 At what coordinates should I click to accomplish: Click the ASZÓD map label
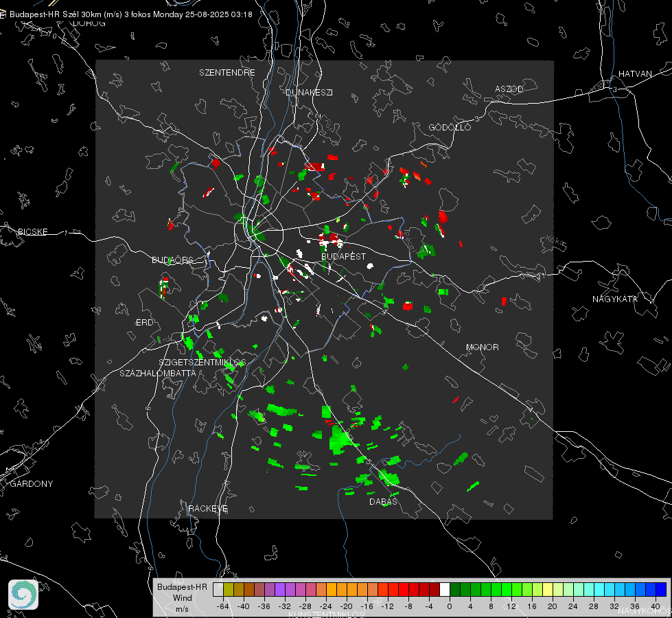509,89
